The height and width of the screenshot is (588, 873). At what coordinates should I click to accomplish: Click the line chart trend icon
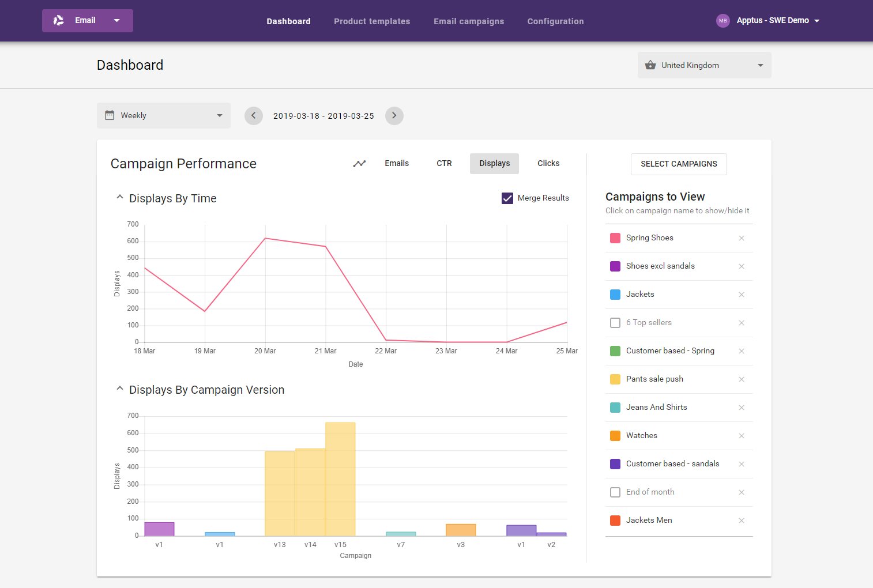click(359, 164)
